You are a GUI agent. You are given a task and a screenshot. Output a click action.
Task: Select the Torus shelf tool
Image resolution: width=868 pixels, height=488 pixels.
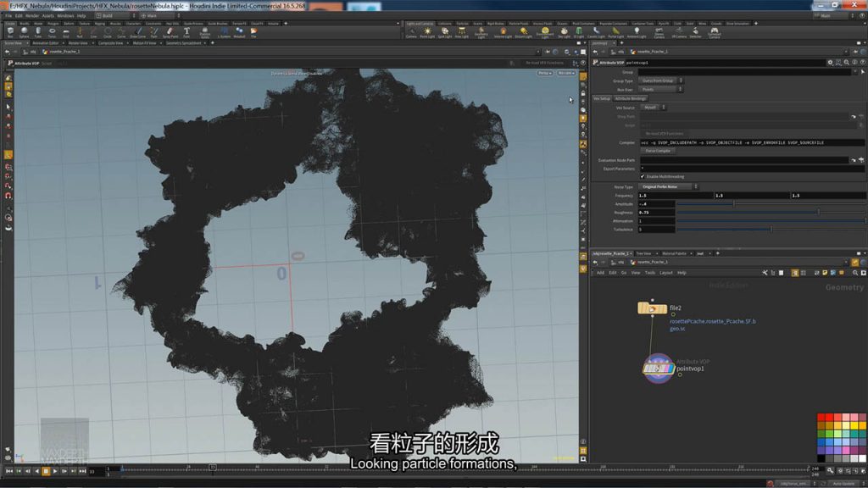pyautogui.click(x=52, y=33)
